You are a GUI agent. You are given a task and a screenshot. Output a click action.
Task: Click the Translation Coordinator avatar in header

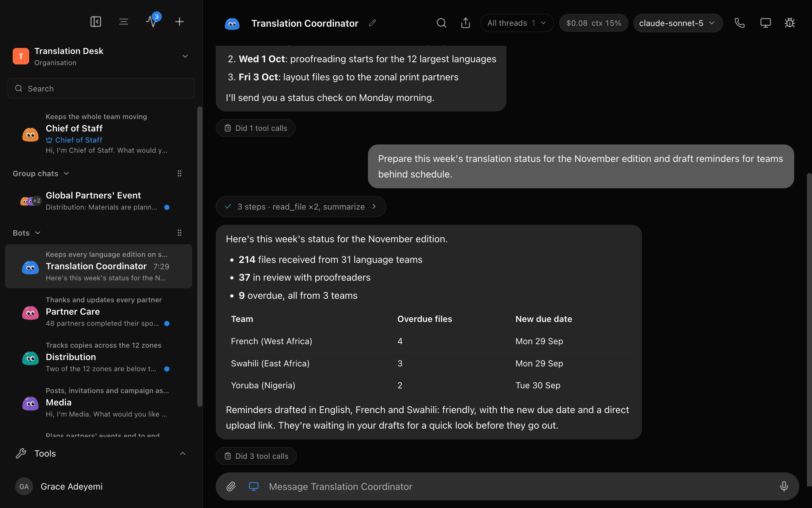(232, 23)
